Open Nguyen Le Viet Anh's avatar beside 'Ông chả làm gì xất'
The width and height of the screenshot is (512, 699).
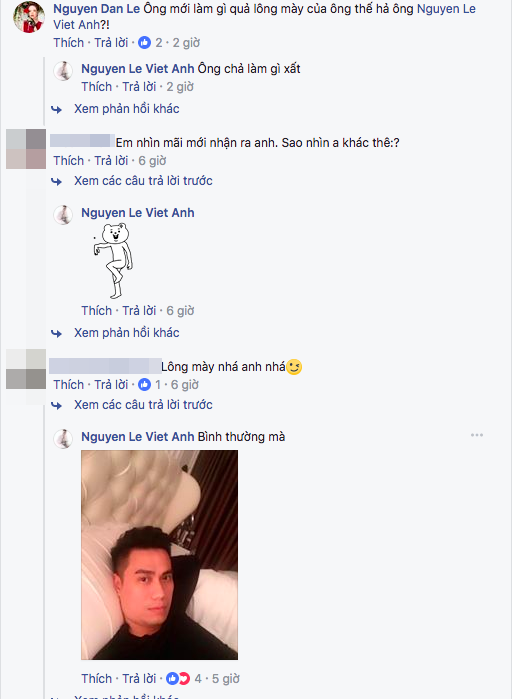coord(63,71)
